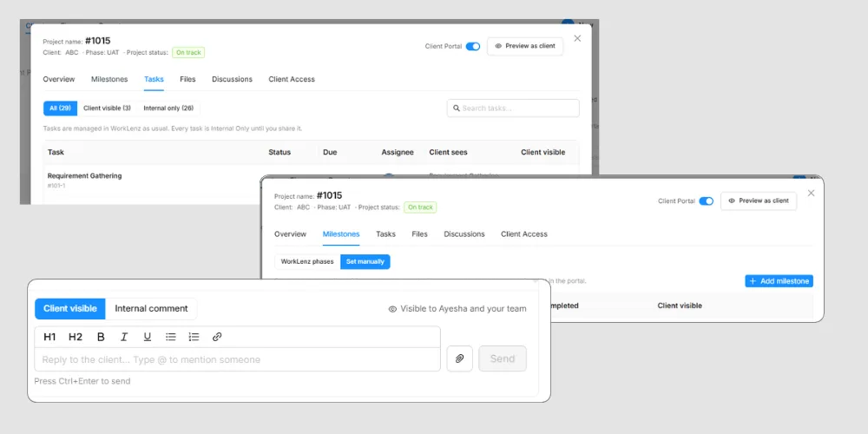
Task: Toggle italic formatting in comment editor
Action: [124, 337]
